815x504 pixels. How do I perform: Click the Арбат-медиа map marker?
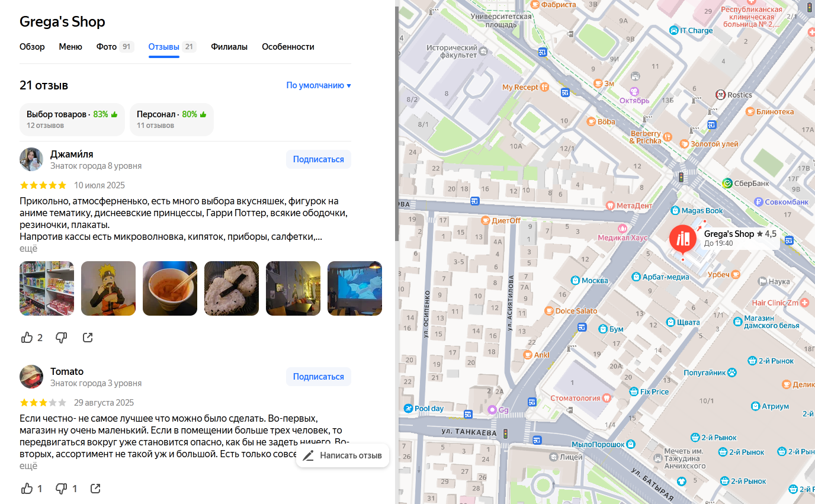click(x=636, y=277)
